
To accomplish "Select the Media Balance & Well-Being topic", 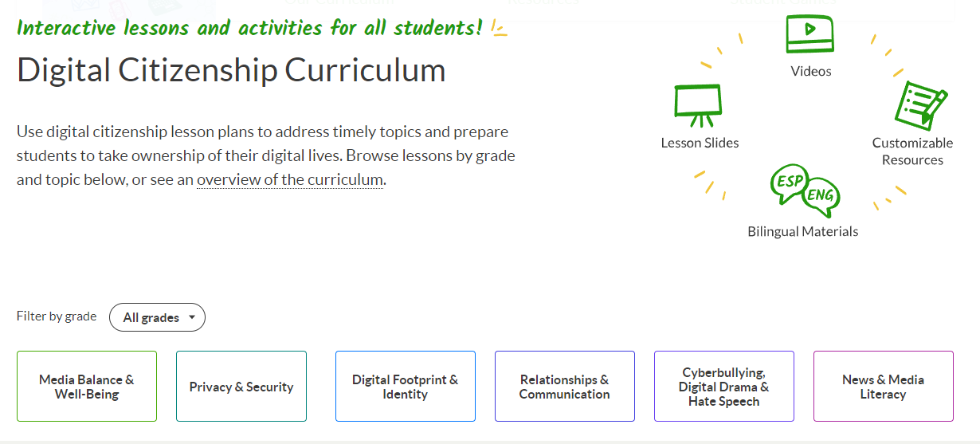I will point(87,387).
